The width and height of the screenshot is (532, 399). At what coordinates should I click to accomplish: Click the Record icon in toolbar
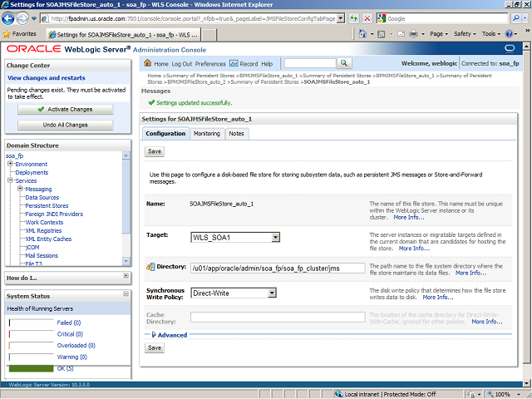coord(234,64)
